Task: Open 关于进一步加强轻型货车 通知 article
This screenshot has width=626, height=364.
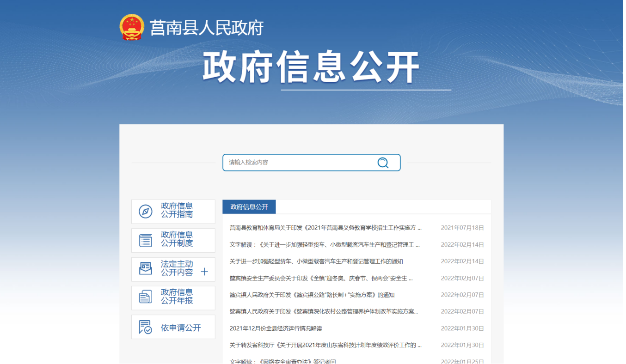Action: click(x=316, y=261)
